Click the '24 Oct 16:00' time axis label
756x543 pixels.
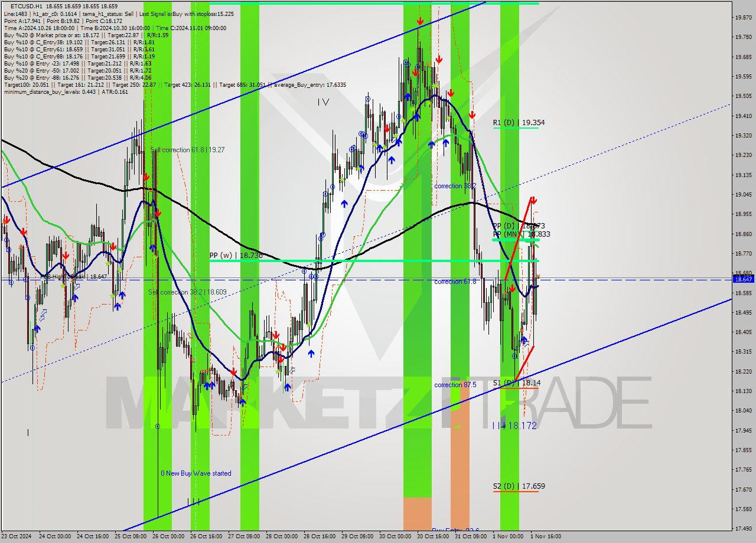[93, 537]
